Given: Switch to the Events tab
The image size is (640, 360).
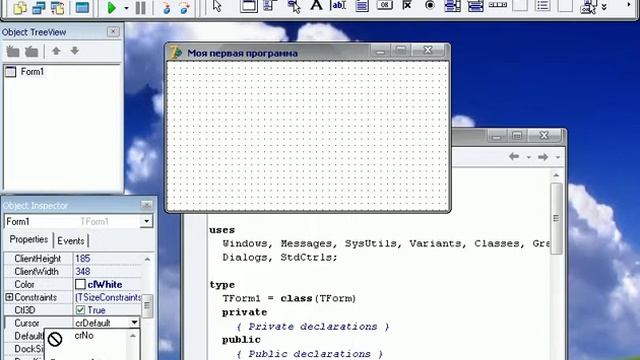Looking at the screenshot, I should pyautogui.click(x=71, y=241).
